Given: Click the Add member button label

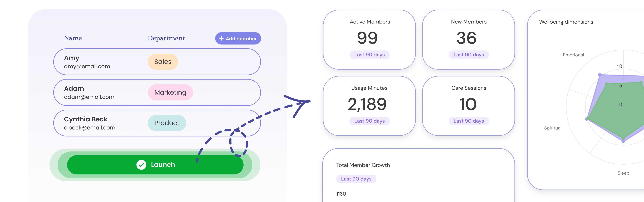Looking at the screenshot, I should 241,39.
